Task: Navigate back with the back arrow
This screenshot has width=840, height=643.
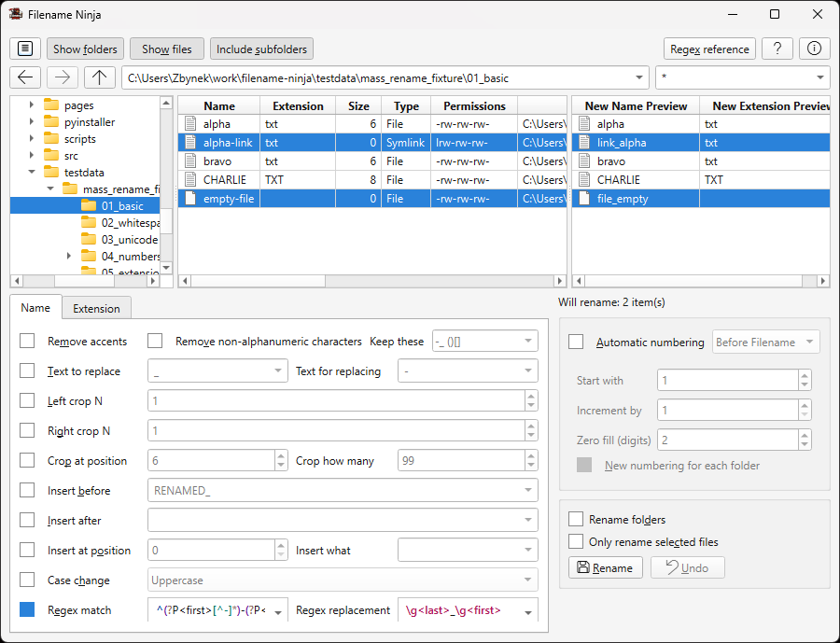Action: 25,77
